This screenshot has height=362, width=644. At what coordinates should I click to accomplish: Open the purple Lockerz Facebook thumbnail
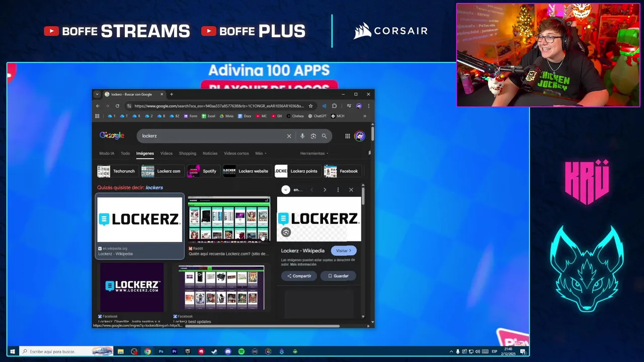[132, 287]
